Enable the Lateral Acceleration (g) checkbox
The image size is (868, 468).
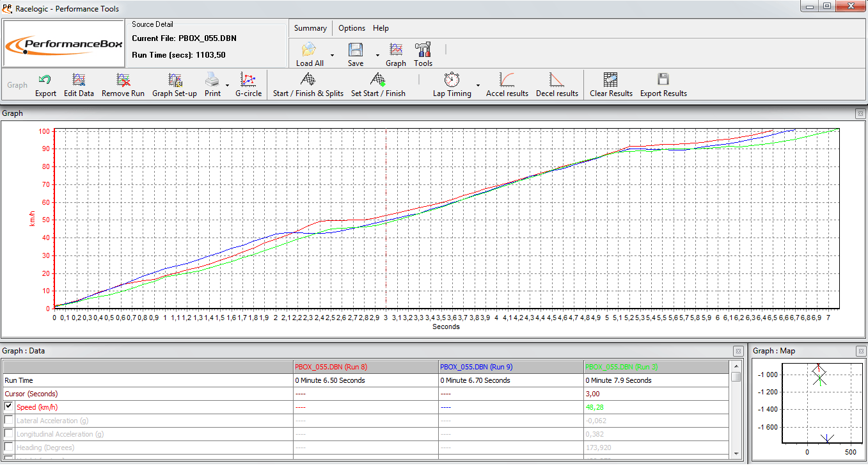tap(9, 420)
